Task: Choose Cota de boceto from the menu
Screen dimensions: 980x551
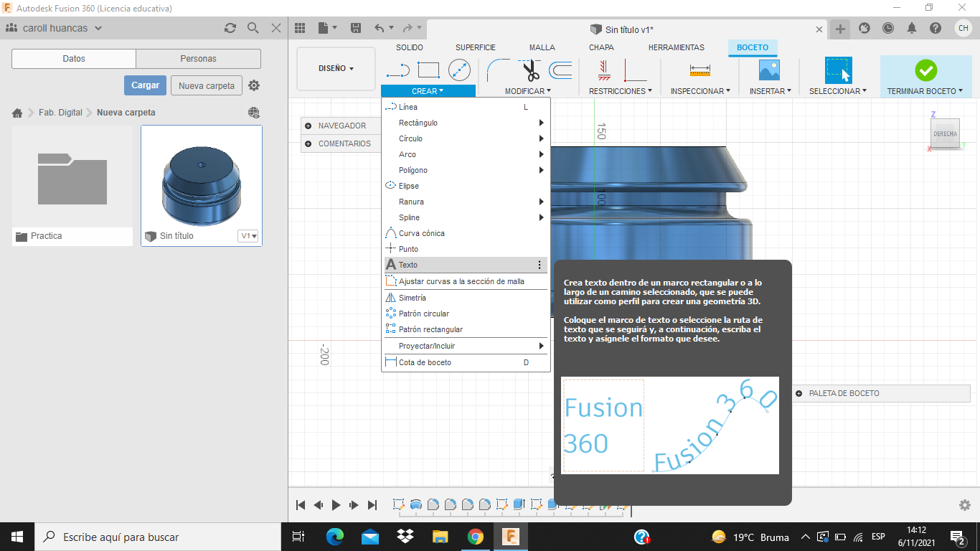Action: pos(466,362)
